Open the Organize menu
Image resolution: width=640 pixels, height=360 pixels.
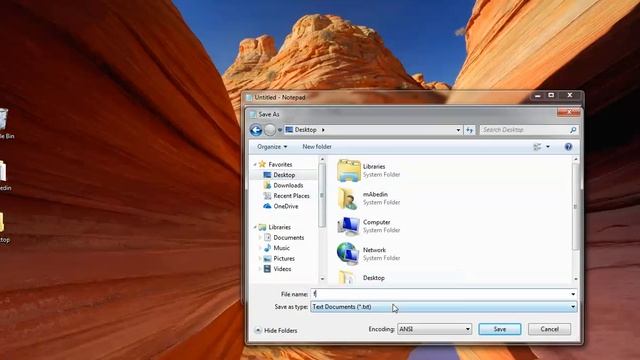[x=272, y=147]
